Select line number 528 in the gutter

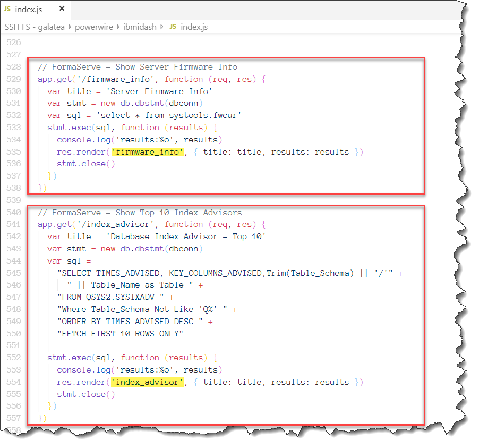point(14,67)
